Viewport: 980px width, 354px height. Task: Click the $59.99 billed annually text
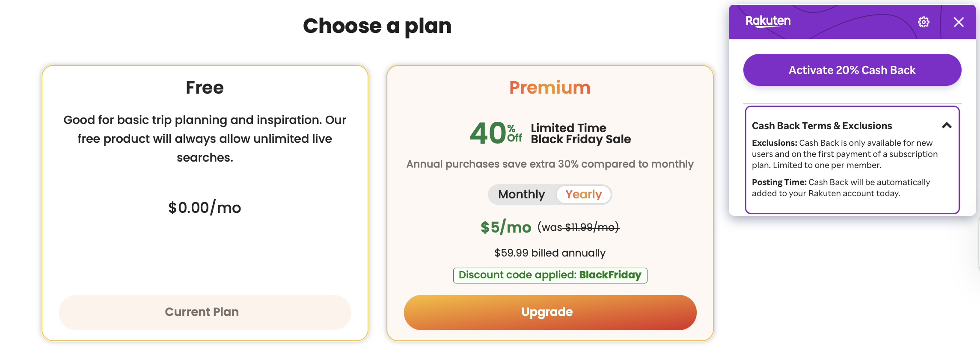point(550,253)
